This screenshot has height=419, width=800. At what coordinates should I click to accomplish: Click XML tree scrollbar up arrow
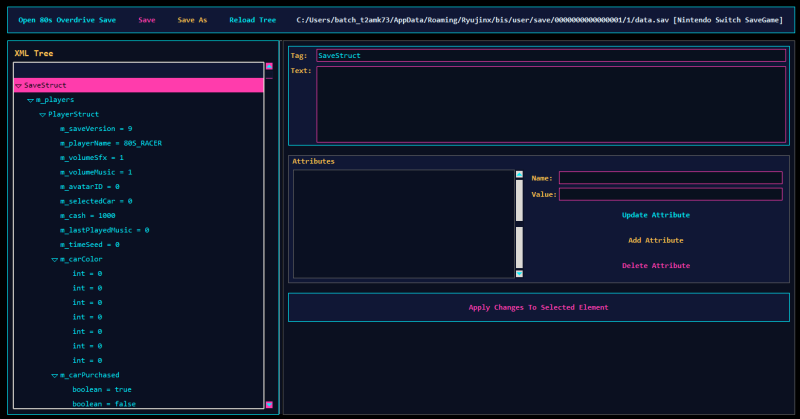coord(269,66)
